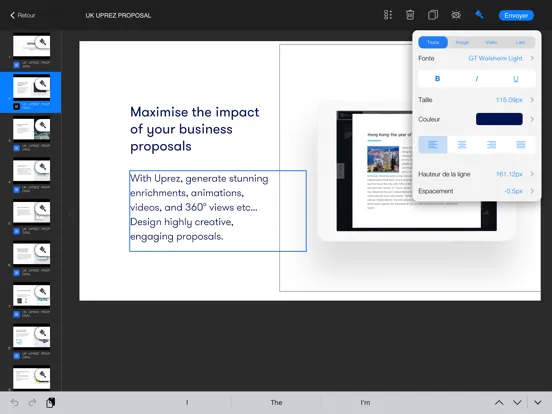Insert the keyboard suggestion "I'm"
This screenshot has height=414, width=552.
pos(365,402)
